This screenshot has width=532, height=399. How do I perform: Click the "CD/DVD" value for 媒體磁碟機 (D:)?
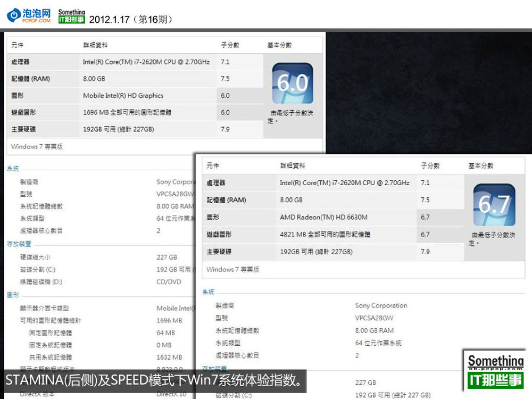pyautogui.click(x=169, y=281)
